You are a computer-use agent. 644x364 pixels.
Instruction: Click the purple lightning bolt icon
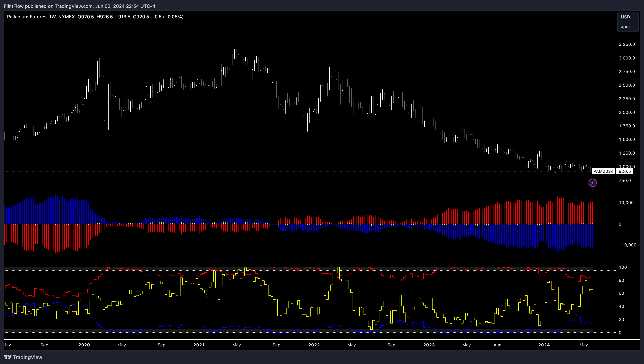tap(592, 183)
